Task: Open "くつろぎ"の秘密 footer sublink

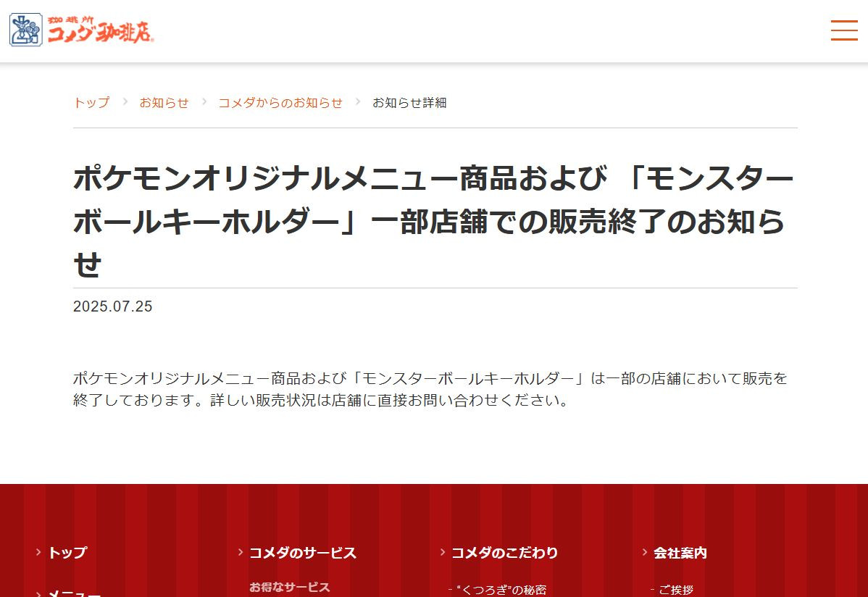Action: point(501,590)
